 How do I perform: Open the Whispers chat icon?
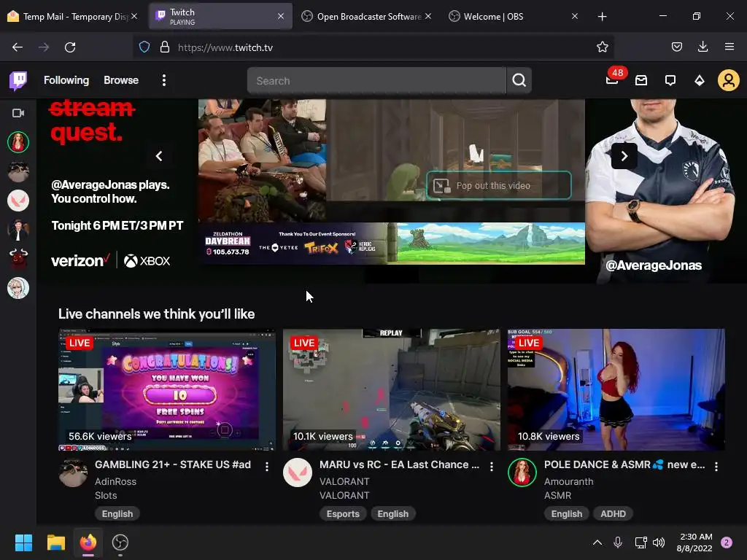pyautogui.click(x=670, y=80)
